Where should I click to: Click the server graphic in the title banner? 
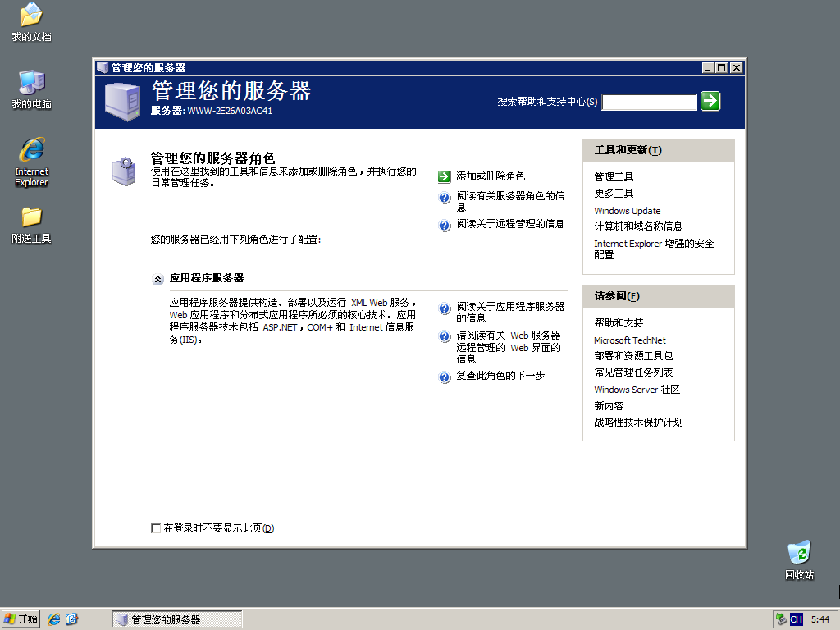pyautogui.click(x=121, y=100)
